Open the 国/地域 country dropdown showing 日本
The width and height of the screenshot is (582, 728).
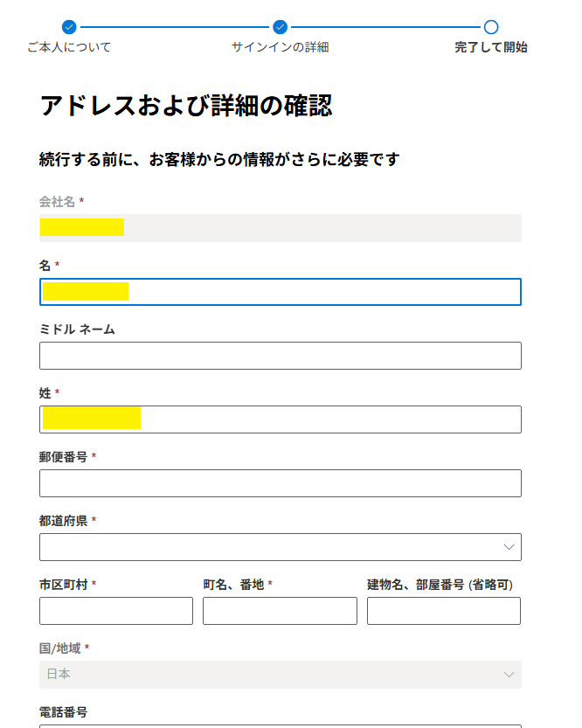(x=280, y=675)
